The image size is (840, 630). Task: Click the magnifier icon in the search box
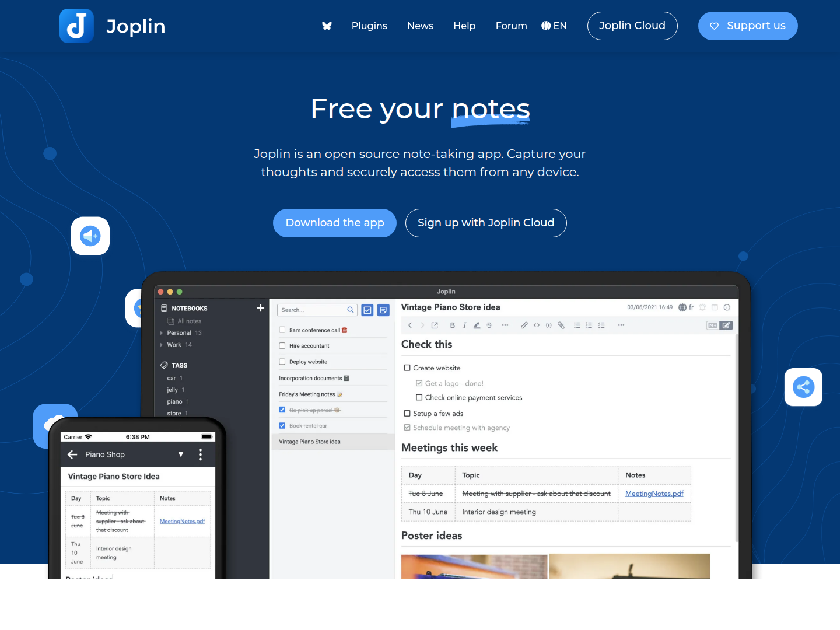coord(351,310)
